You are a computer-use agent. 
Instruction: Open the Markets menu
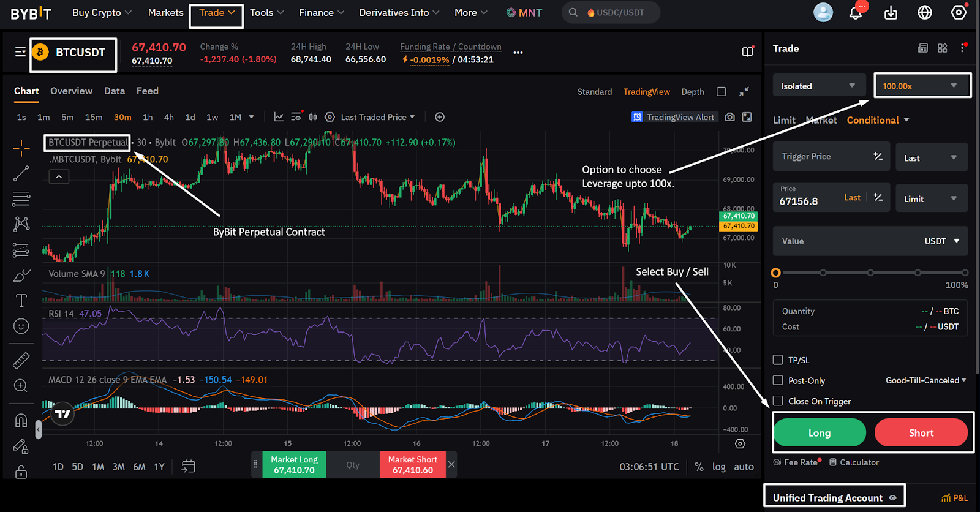point(165,12)
